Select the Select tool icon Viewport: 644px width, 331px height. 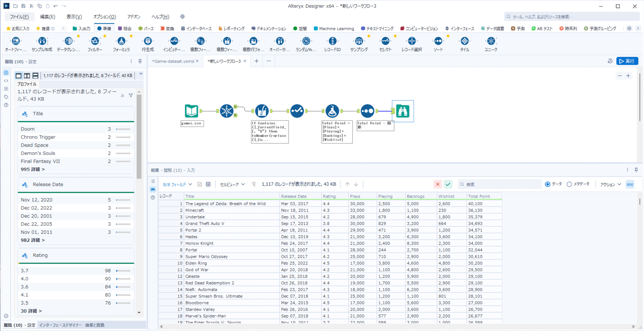(x=385, y=41)
